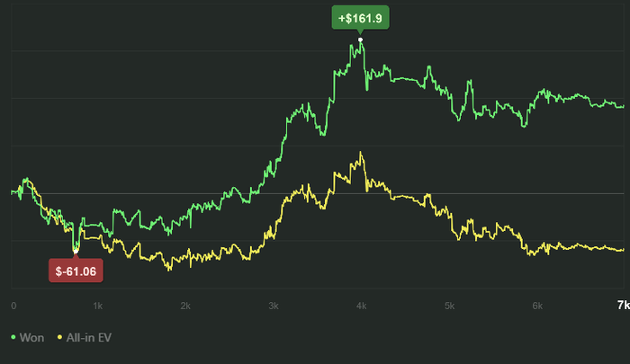
Task: Click the 5k x-axis label
Action: (450, 306)
